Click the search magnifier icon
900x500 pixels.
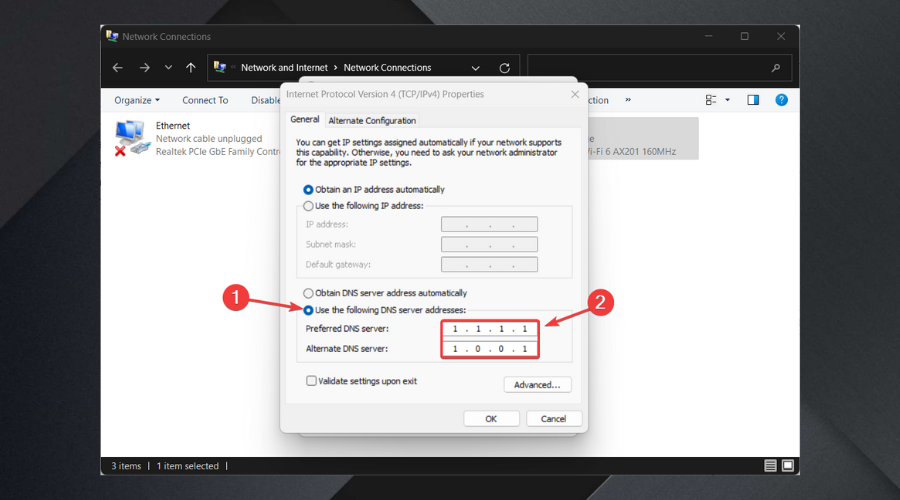[775, 68]
